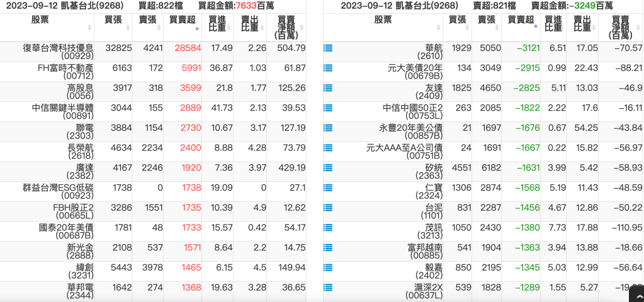644x302 pixels.
Task: Sort right table by 賣出比重 column
Action: coord(582,24)
